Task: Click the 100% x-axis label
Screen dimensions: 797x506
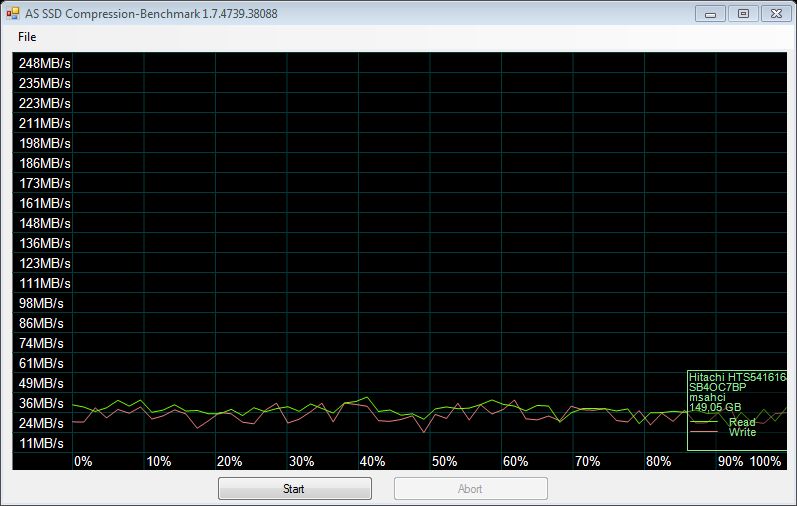Action: 765,461
